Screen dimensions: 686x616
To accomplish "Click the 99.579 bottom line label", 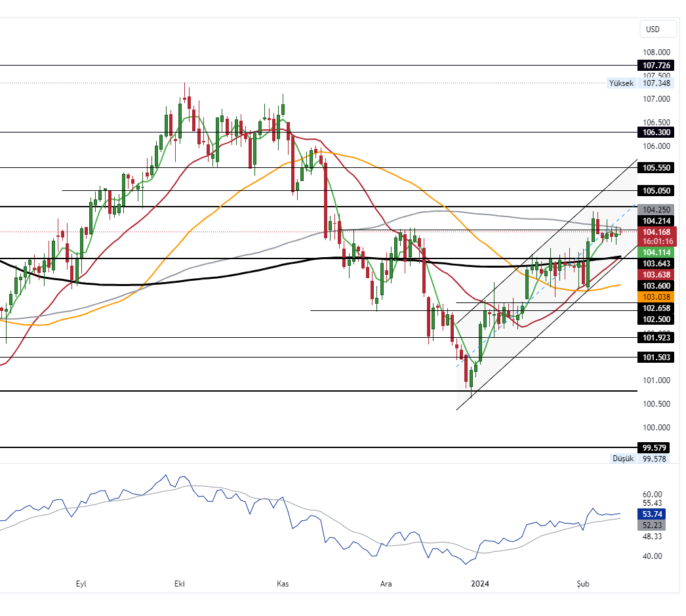I will [x=656, y=448].
